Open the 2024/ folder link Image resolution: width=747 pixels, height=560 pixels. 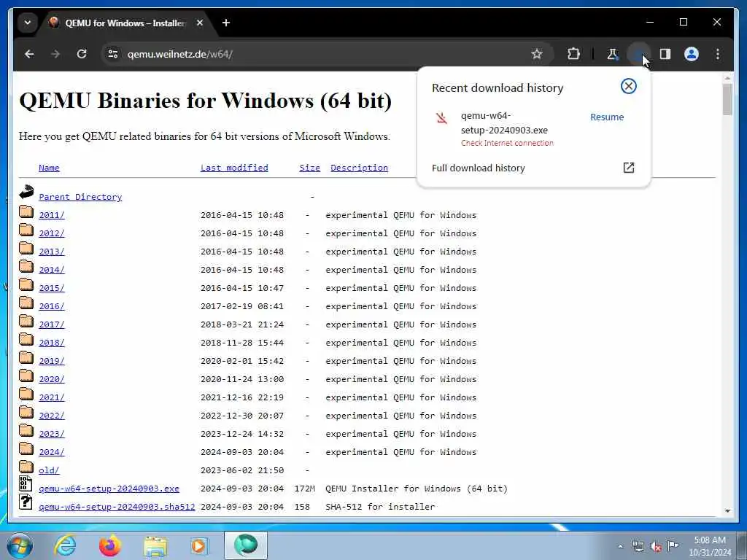pyautogui.click(x=52, y=452)
